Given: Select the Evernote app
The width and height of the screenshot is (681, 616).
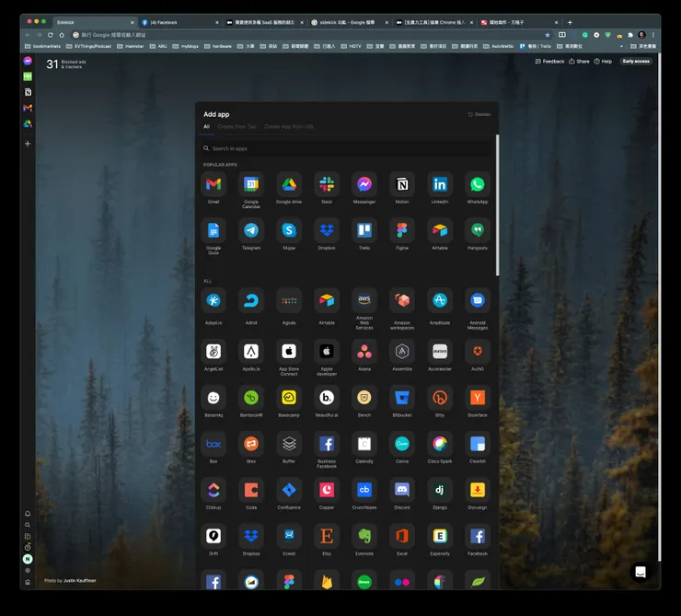Looking at the screenshot, I should 364,536.
